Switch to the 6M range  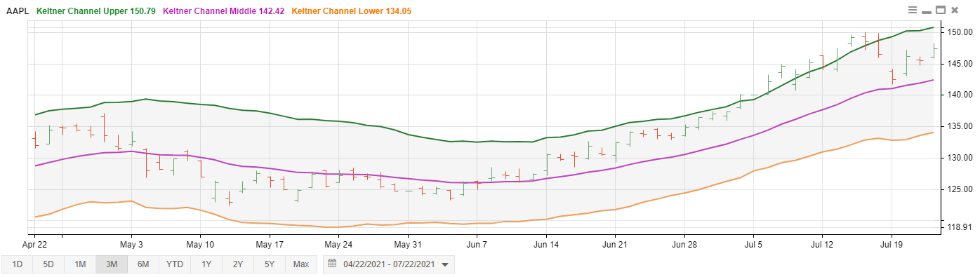[143, 264]
